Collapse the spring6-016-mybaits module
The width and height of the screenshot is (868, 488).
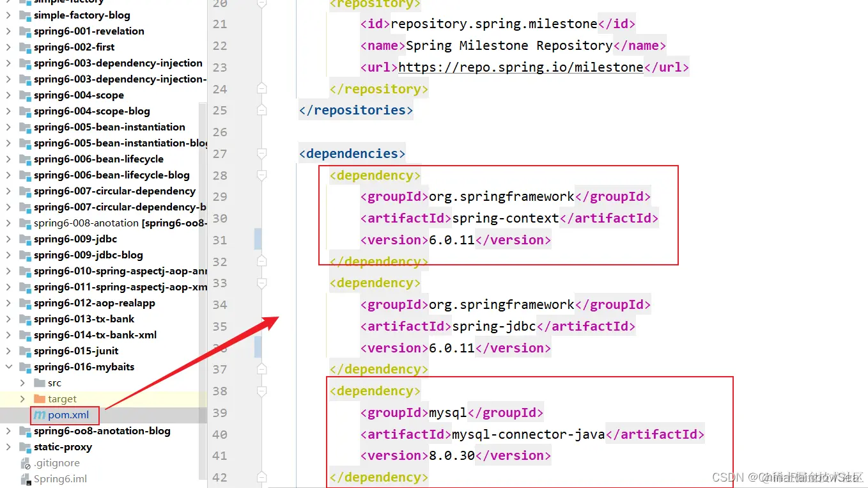click(8, 366)
